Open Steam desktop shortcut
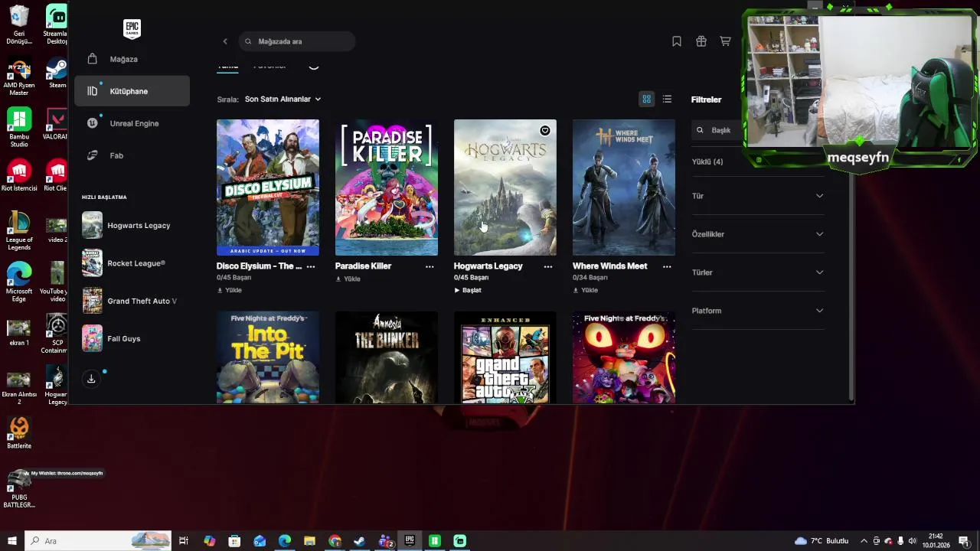980x551 pixels. 57,73
